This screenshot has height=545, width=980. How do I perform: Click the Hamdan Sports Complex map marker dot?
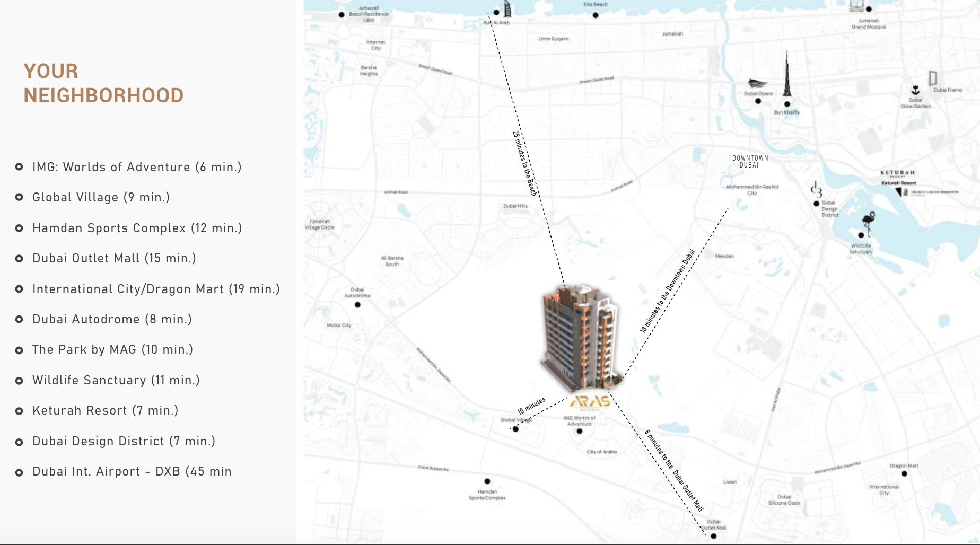coord(487,481)
